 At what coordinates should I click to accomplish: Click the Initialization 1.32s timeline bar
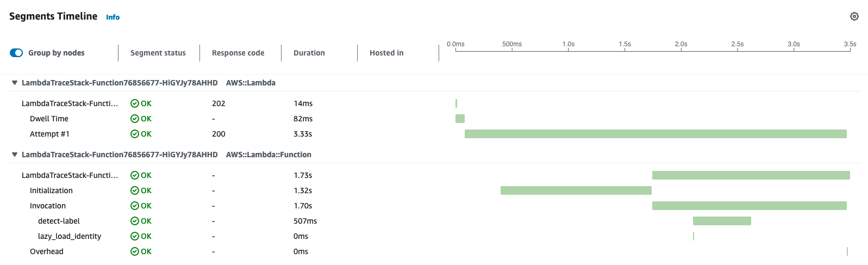click(x=576, y=190)
